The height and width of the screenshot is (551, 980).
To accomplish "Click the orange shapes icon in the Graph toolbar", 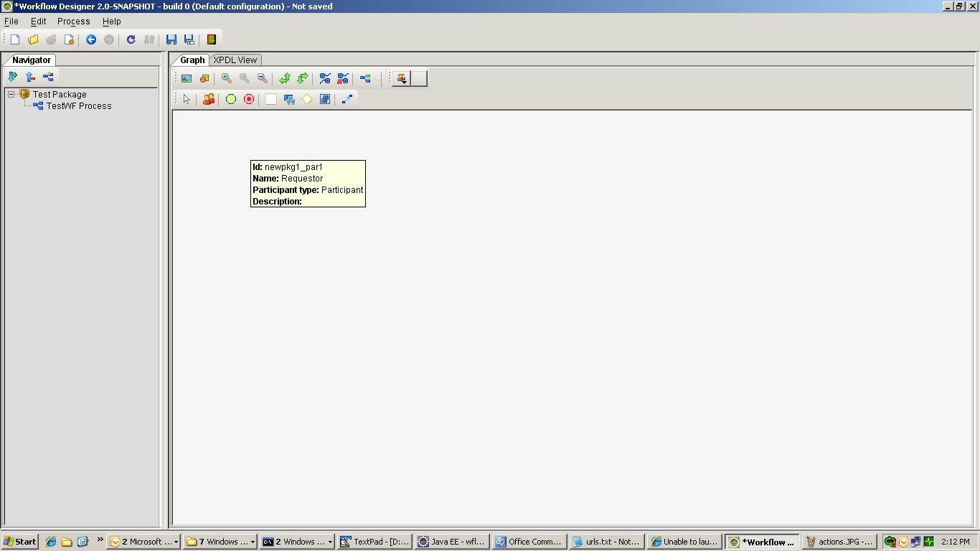I will pos(204,78).
